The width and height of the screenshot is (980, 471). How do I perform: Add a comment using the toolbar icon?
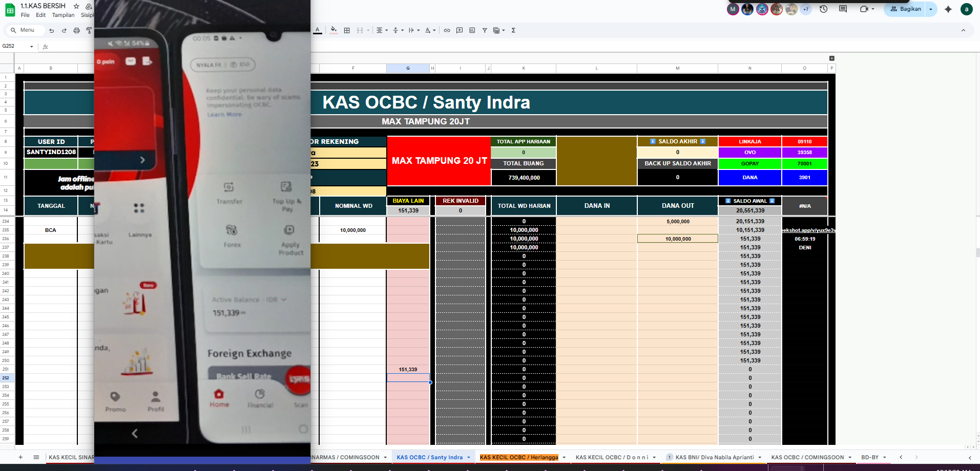460,30
